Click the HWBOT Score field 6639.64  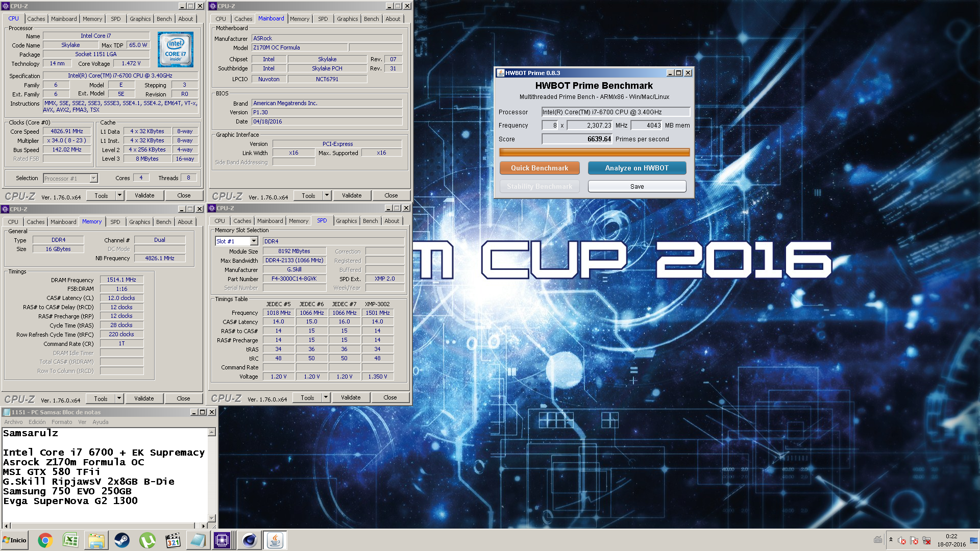pos(577,139)
